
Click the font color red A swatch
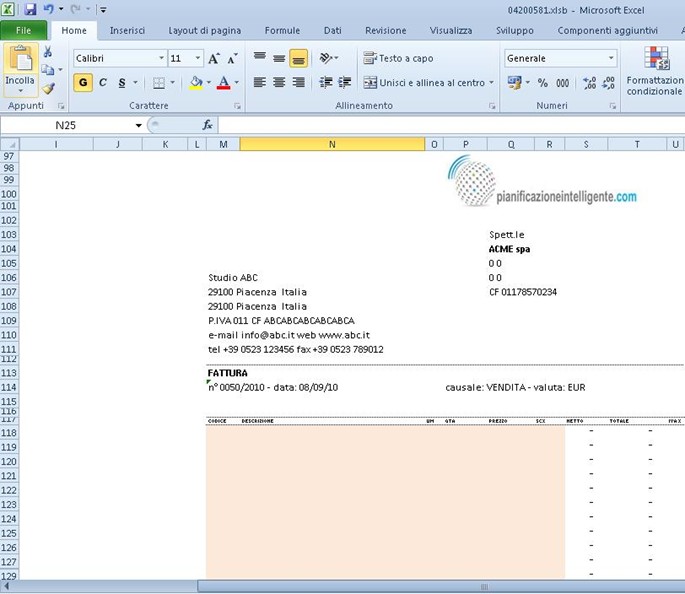222,83
